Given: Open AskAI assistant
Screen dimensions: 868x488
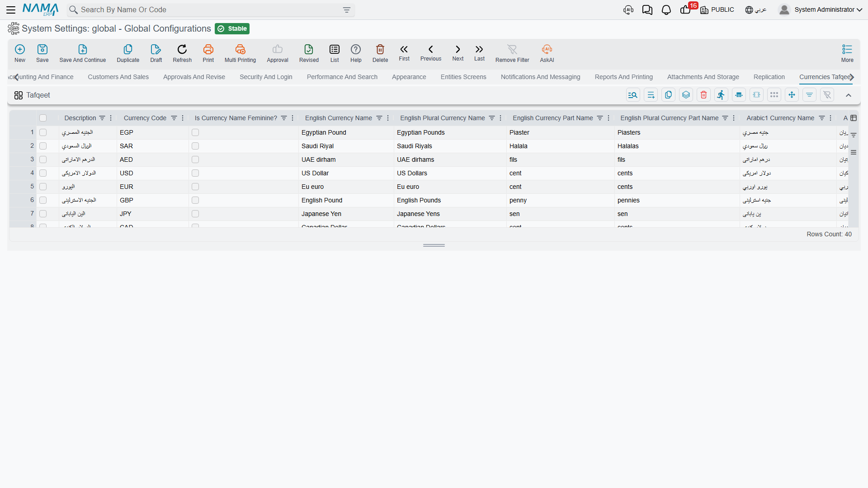Looking at the screenshot, I should click(x=547, y=53).
